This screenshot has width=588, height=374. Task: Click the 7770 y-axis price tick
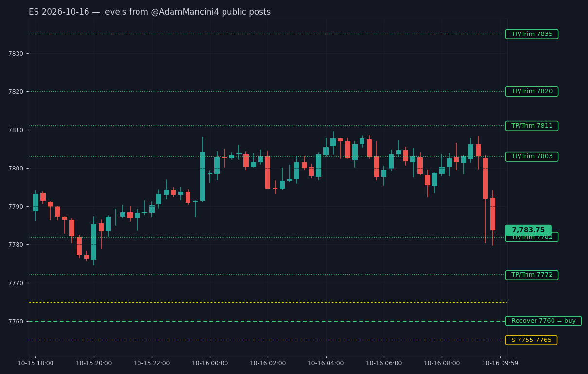[x=16, y=283]
